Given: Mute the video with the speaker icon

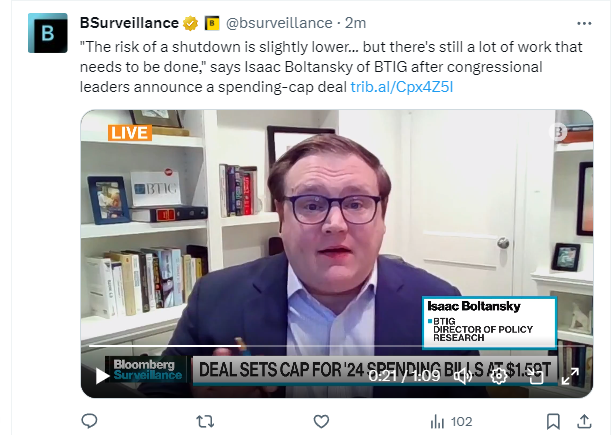Looking at the screenshot, I should point(463,376).
